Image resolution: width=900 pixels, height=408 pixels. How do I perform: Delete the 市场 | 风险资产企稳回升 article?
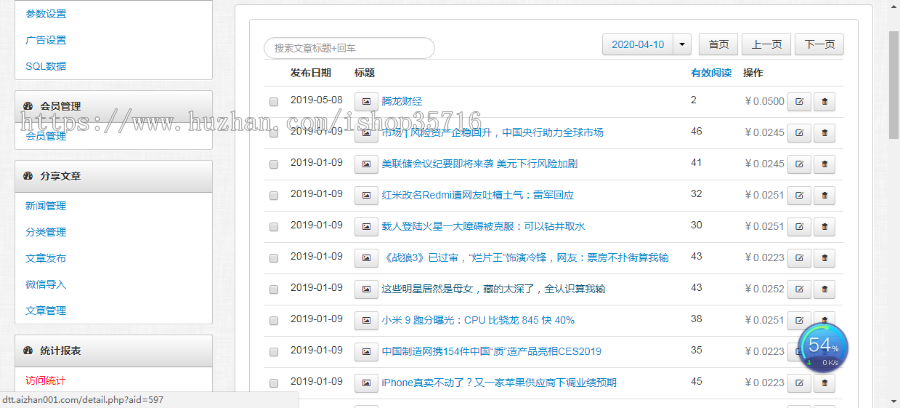(825, 133)
